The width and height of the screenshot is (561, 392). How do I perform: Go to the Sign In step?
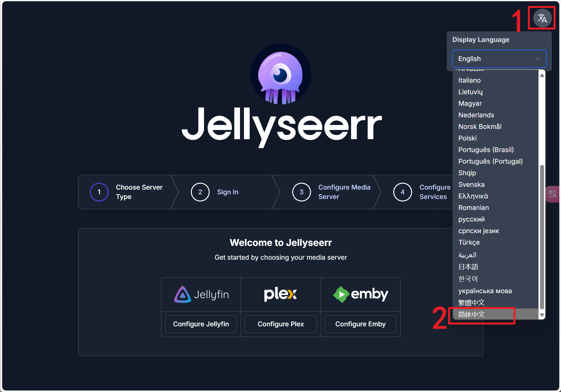[227, 192]
